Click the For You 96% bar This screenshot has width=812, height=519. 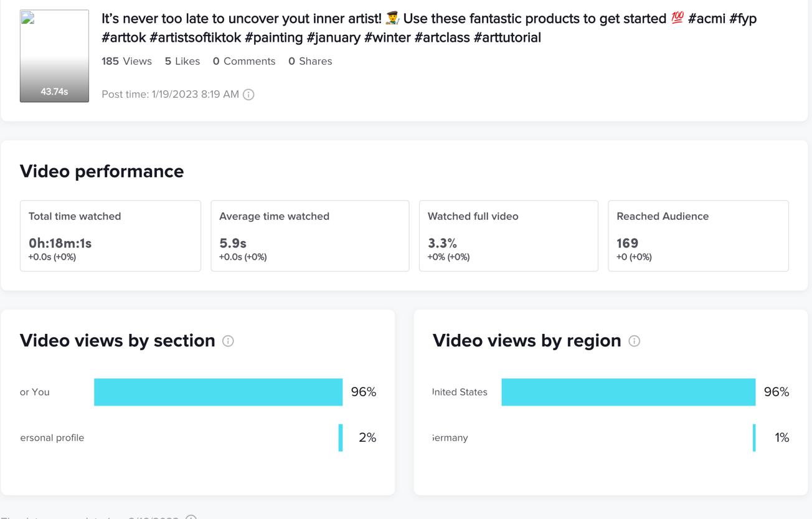click(x=218, y=392)
